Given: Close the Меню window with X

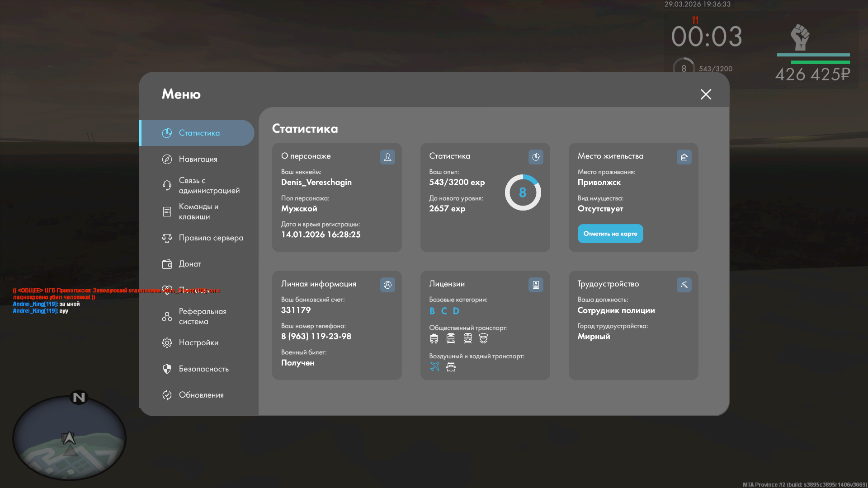Looking at the screenshot, I should tap(706, 94).
